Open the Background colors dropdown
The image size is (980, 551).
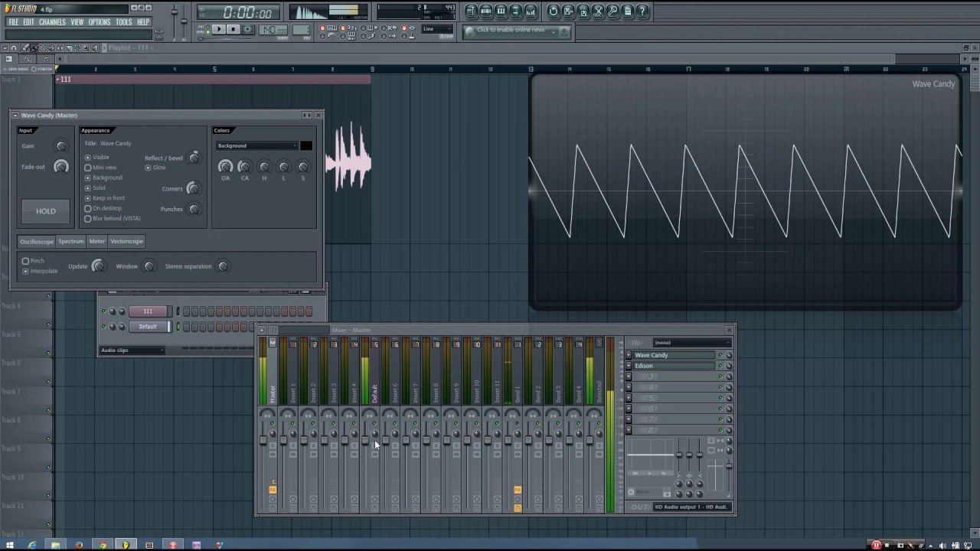(256, 145)
